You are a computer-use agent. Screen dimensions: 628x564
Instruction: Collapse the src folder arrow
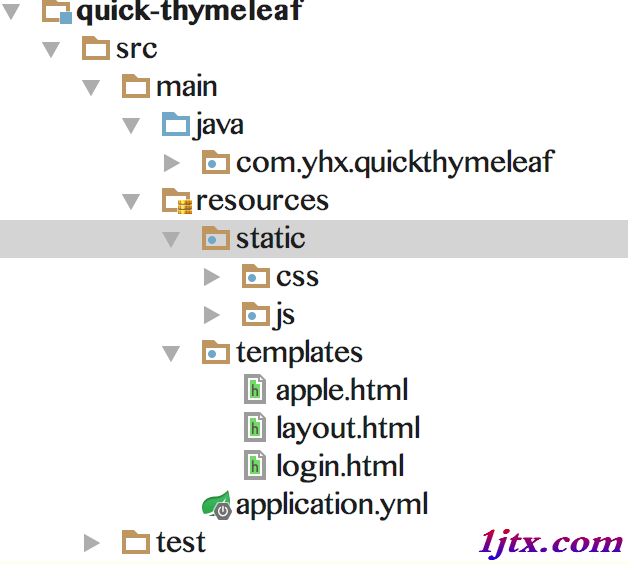pyautogui.click(x=51, y=49)
